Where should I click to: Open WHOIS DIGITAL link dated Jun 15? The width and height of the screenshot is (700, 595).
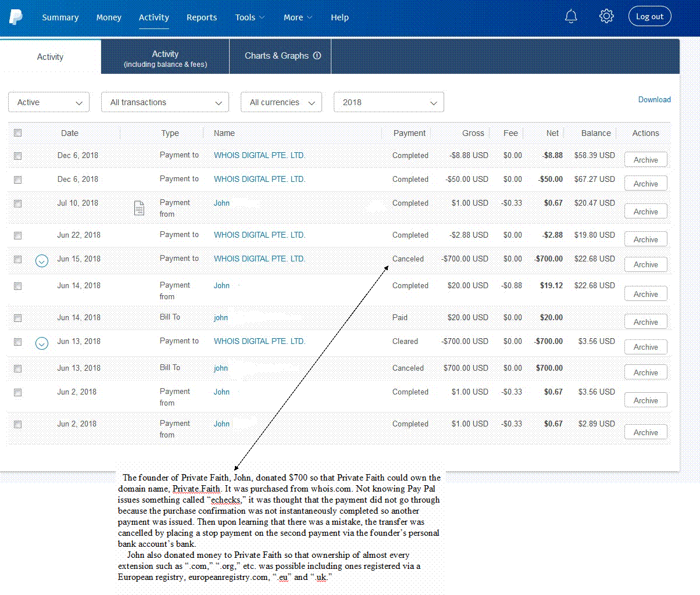[x=259, y=259]
